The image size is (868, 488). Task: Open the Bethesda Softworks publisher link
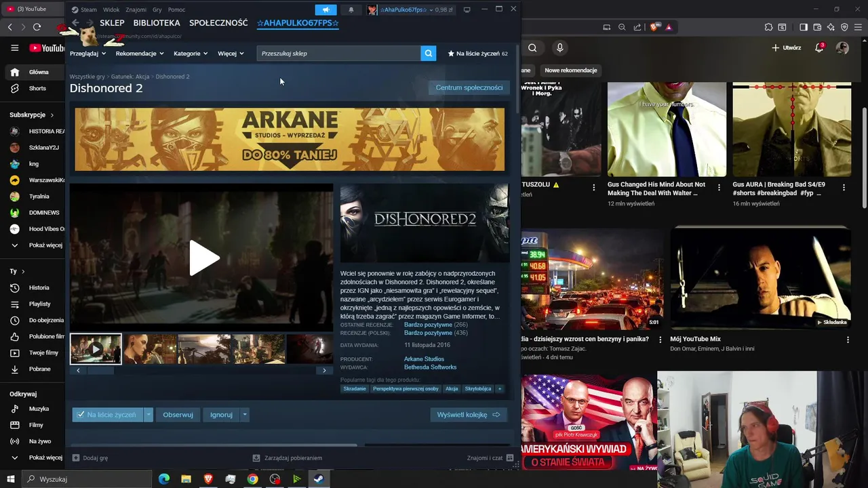click(x=430, y=367)
